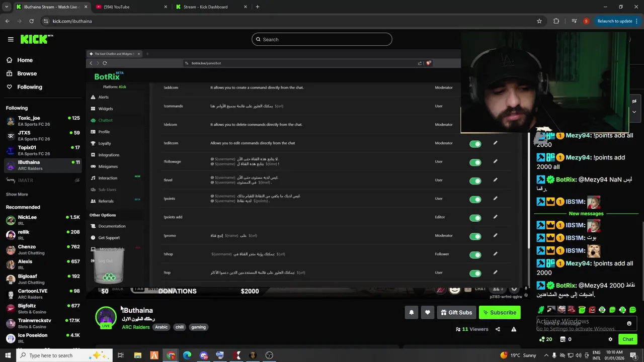Image resolution: width=644 pixels, height=362 pixels.
Task: Bookmark this page with the star icon
Action: [x=539, y=21]
